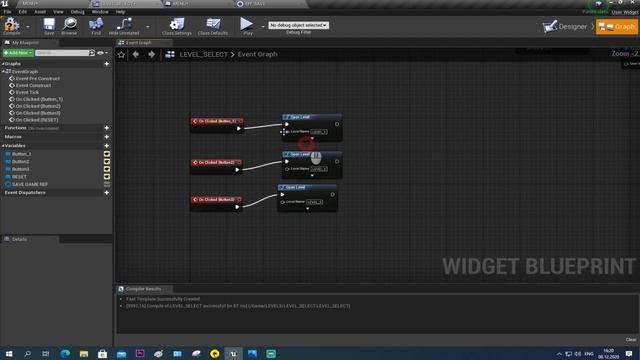Add an event dispatcher with the plus icon
The image size is (640, 360).
(x=107, y=193)
